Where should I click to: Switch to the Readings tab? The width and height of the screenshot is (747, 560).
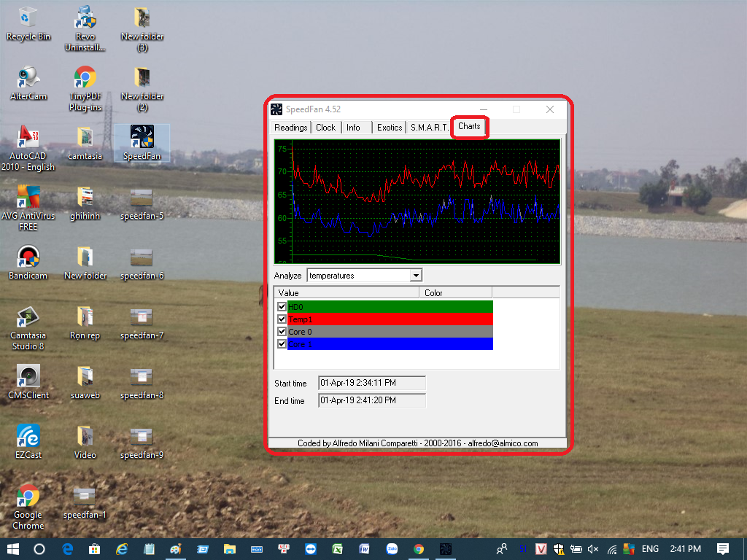coord(290,128)
